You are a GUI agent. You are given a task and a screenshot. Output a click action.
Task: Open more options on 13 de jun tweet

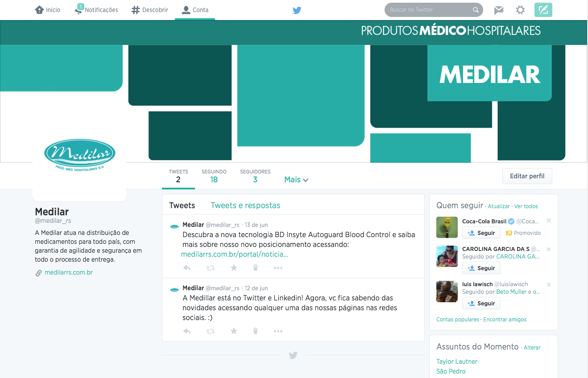coord(278,268)
